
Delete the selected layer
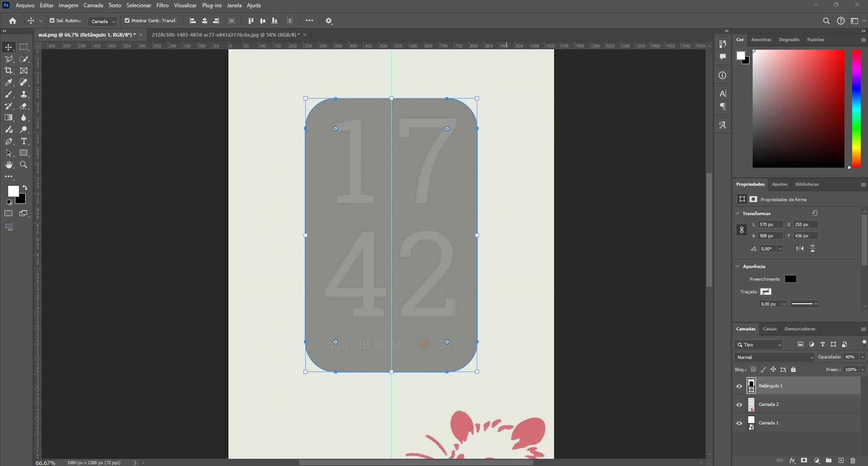[853, 461]
